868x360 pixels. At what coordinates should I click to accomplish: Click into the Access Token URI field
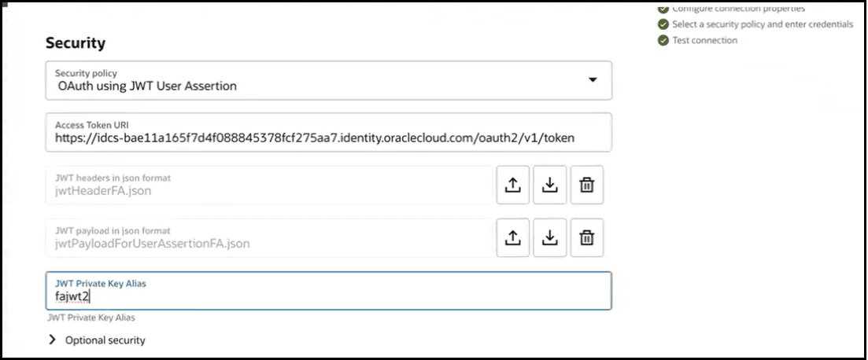pyautogui.click(x=315, y=138)
